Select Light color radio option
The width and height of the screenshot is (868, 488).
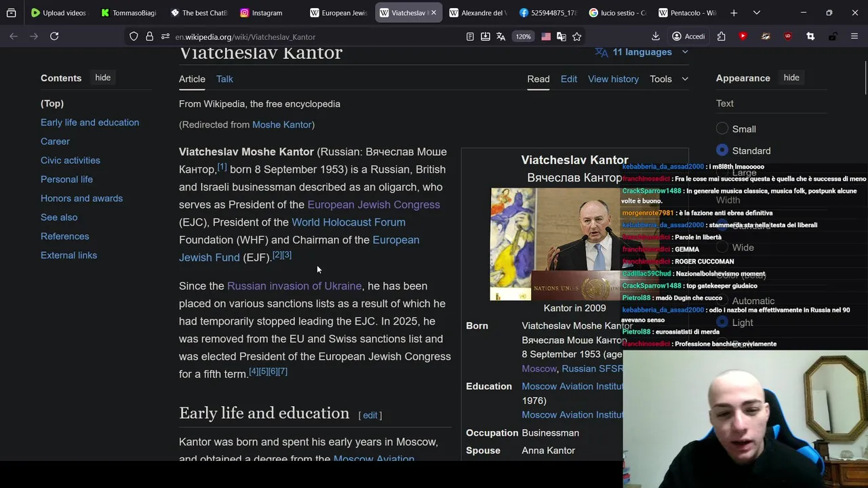tap(722, 323)
